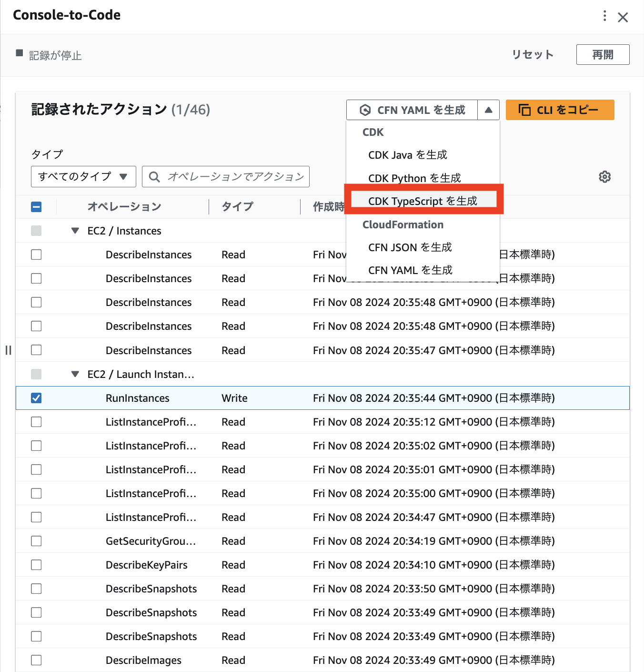Click the copy icon in CLI をコピー button

tap(524, 110)
